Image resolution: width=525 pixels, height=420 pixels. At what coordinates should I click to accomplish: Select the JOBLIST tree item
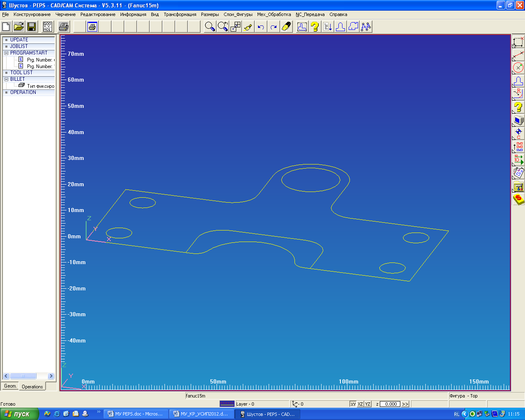coord(19,46)
